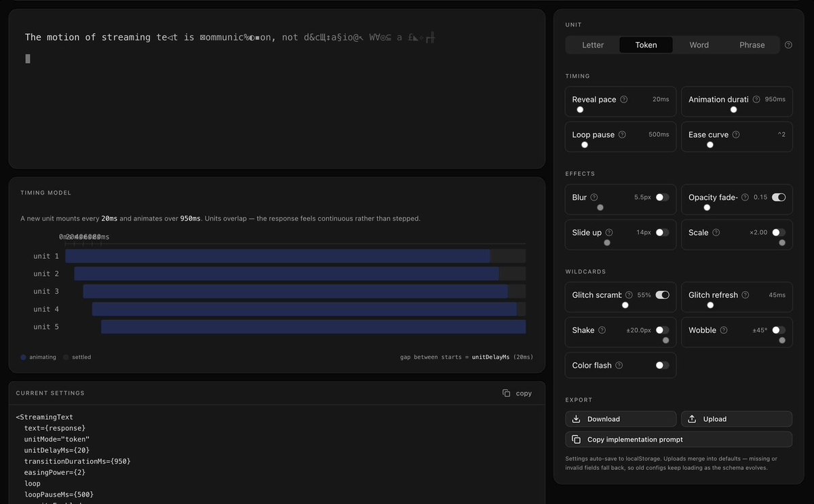Turn off Glitch scramble toggle
814x504 pixels.
(x=662, y=295)
